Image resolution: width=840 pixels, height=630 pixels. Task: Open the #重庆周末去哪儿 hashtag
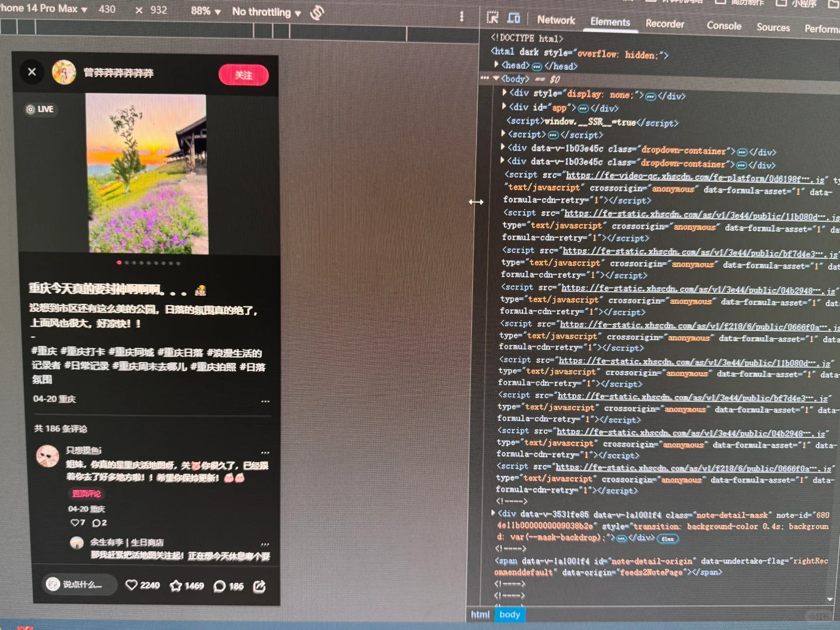coord(150,366)
